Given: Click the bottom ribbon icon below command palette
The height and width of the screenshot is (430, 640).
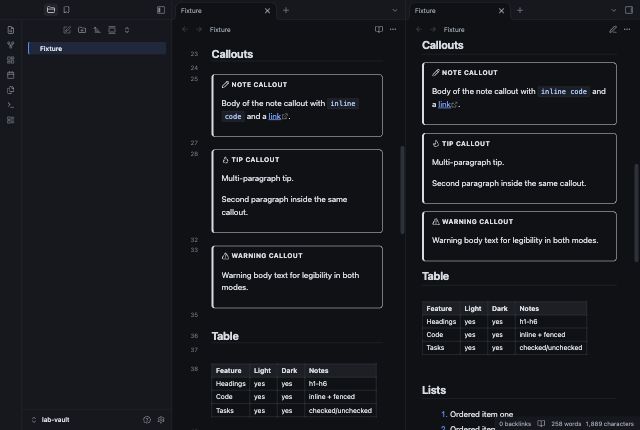Looking at the screenshot, I should [x=11, y=120].
